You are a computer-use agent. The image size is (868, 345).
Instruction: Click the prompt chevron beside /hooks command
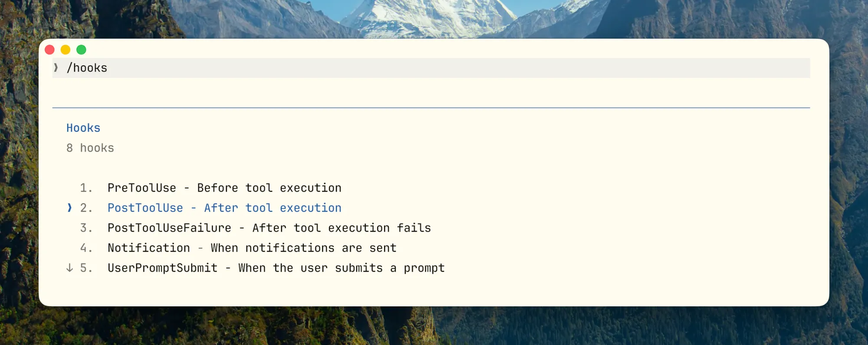point(56,68)
